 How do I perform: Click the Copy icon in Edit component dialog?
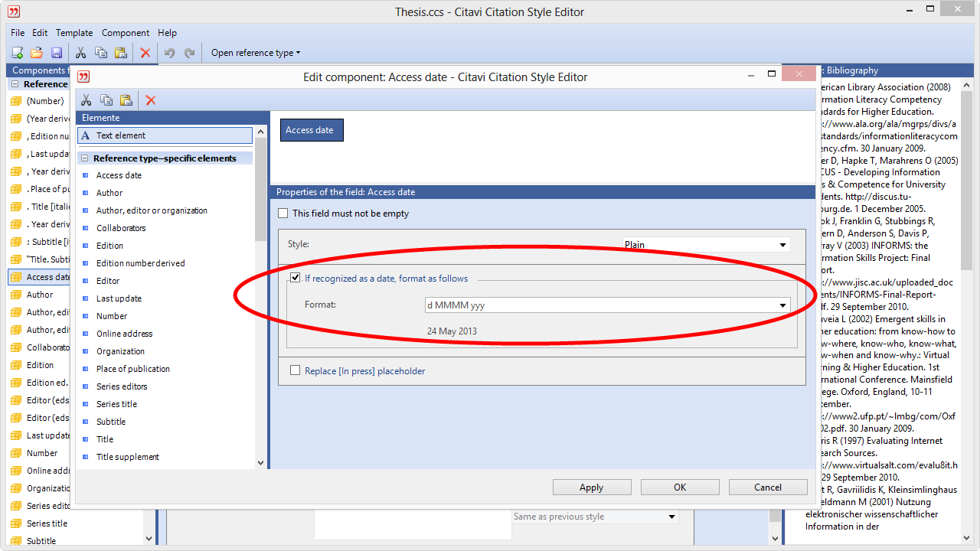click(x=106, y=100)
